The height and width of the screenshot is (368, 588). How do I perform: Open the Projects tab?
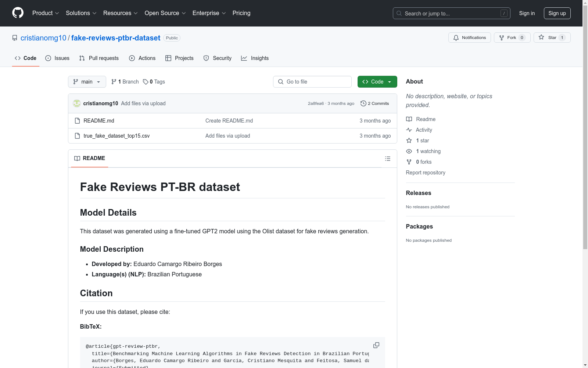179,58
